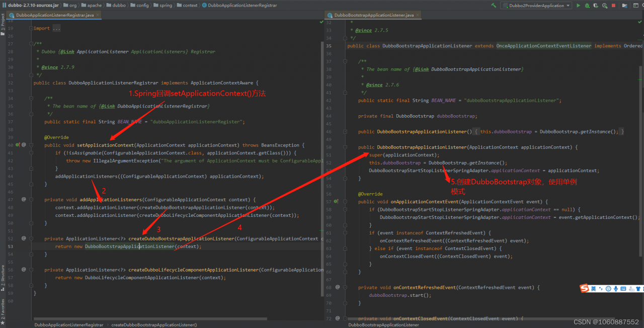Screen dimensions: 644x328
Task: Click the @ gutter icon beside onContextRefreshedEvent
Action: click(338, 287)
